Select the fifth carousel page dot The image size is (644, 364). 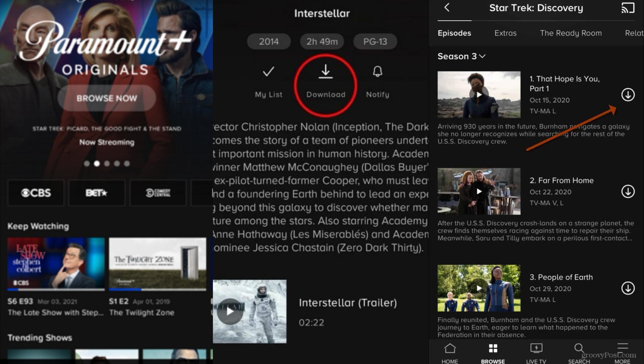tap(127, 164)
